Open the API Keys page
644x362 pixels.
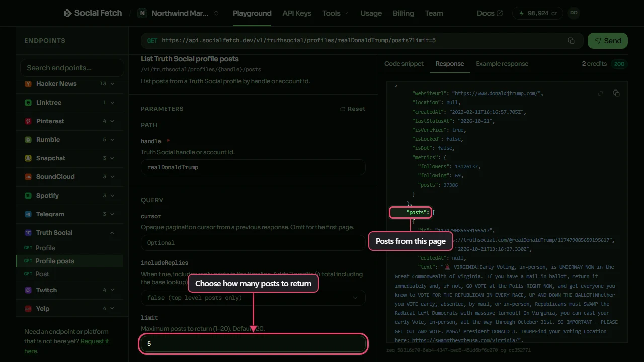(297, 13)
